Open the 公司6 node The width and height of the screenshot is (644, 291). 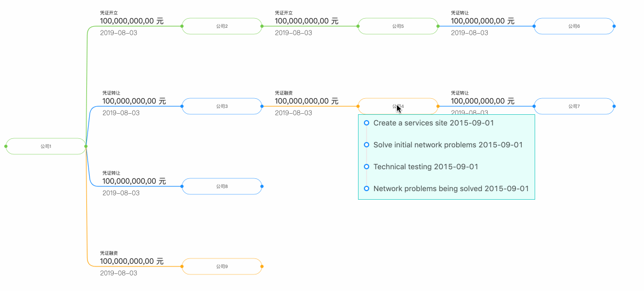574,26
